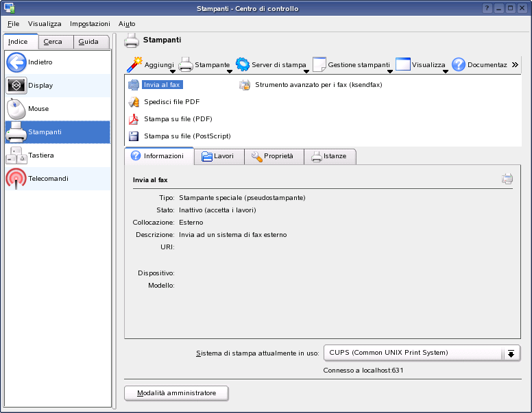Show hidden toolbar items with the chevron
Screen dimensions: 532x413
point(515,65)
